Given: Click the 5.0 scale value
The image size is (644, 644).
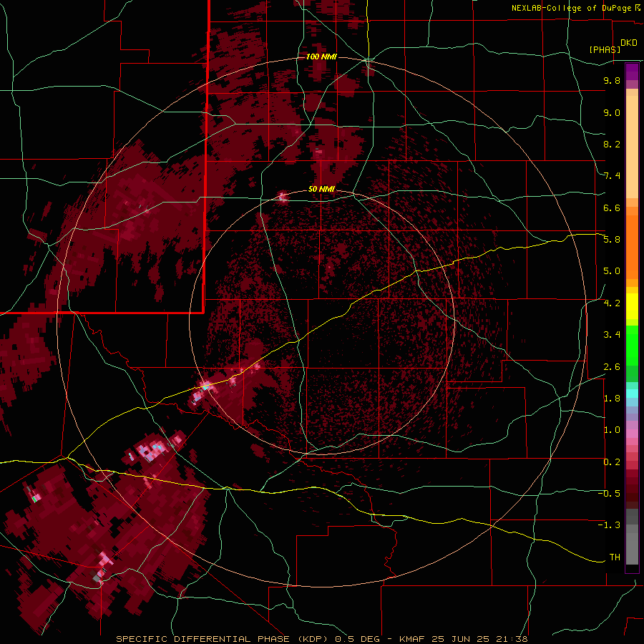Looking at the screenshot, I should click(612, 271).
